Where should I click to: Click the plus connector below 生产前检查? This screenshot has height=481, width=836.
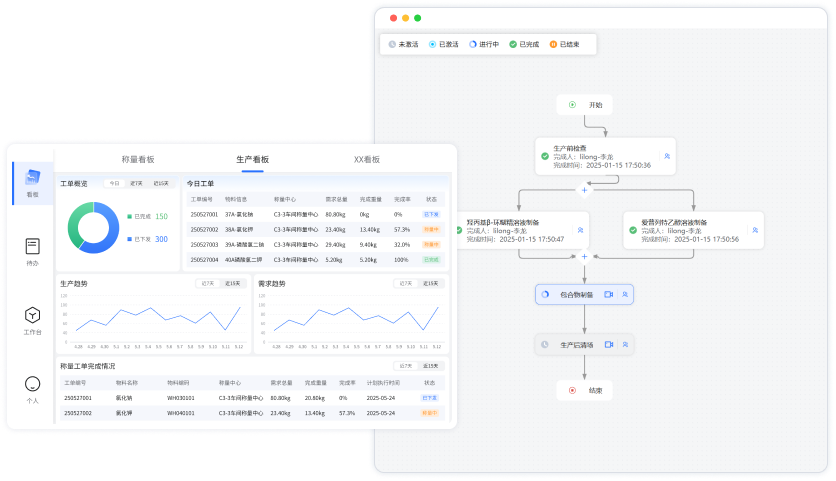tap(585, 189)
